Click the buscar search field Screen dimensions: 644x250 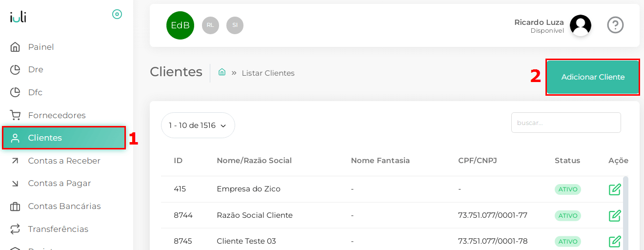(x=565, y=123)
